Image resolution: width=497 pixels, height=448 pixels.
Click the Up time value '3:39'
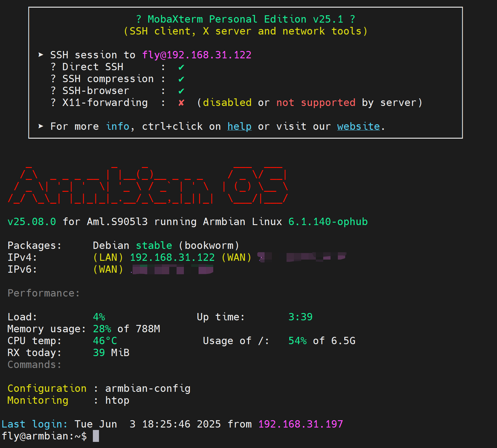[301, 317]
